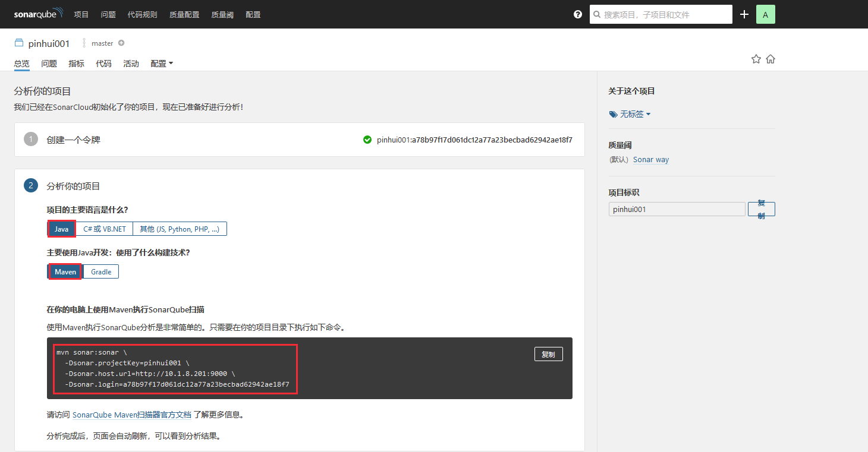Click the green check token icon
Viewport: 868px width, 452px height.
367,140
